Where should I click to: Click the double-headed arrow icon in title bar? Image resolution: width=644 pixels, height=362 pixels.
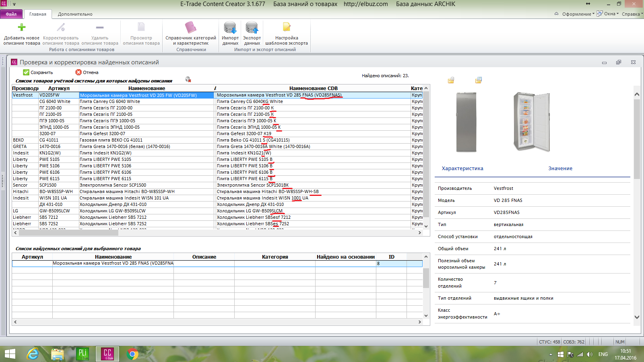pyautogui.click(x=588, y=4)
